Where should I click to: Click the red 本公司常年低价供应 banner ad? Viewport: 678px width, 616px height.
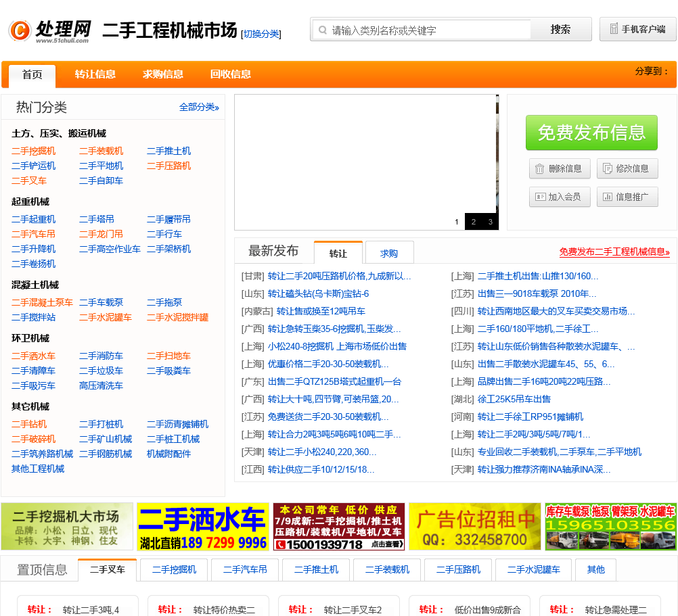[x=339, y=527]
